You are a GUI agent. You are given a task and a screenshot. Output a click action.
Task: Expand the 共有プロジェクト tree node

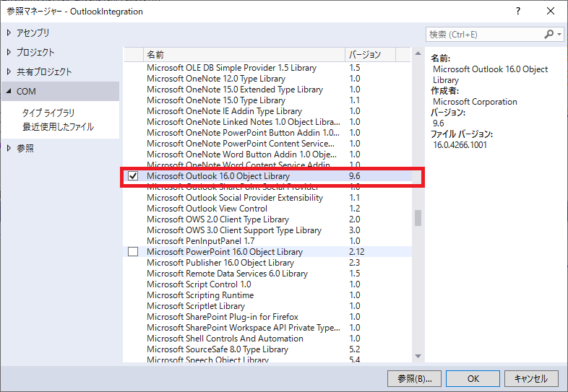tap(9, 71)
